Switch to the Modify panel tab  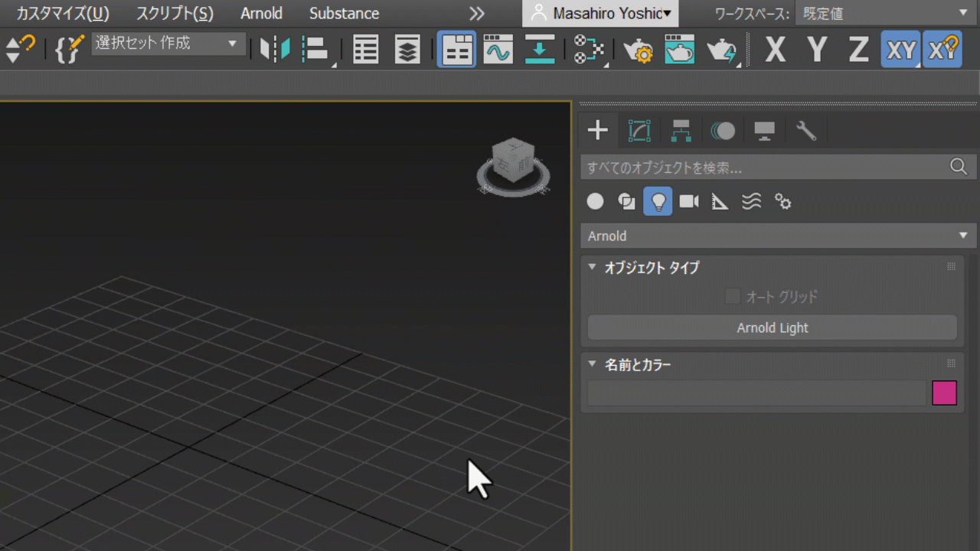coord(639,131)
